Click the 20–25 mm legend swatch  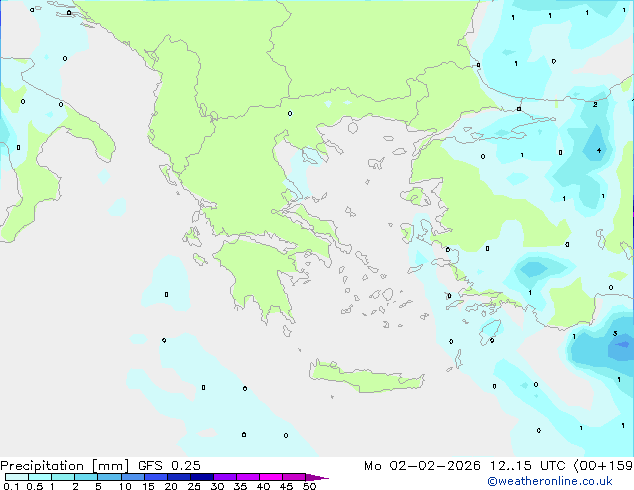click(x=178, y=477)
